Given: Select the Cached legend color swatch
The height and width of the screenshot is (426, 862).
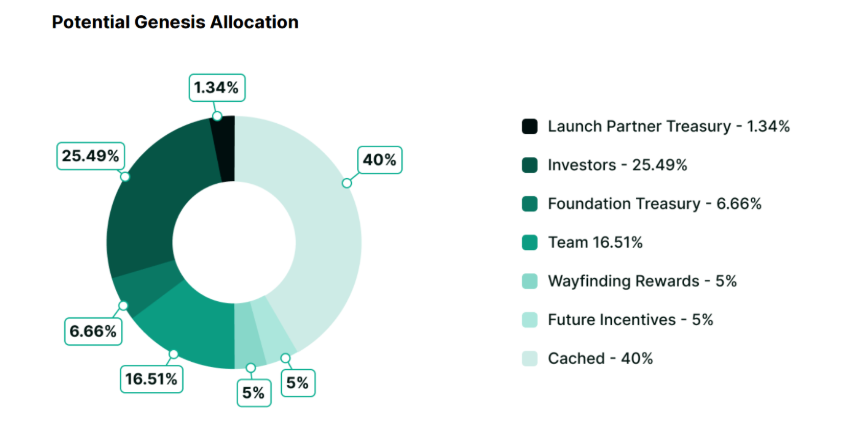Looking at the screenshot, I should click(x=529, y=358).
